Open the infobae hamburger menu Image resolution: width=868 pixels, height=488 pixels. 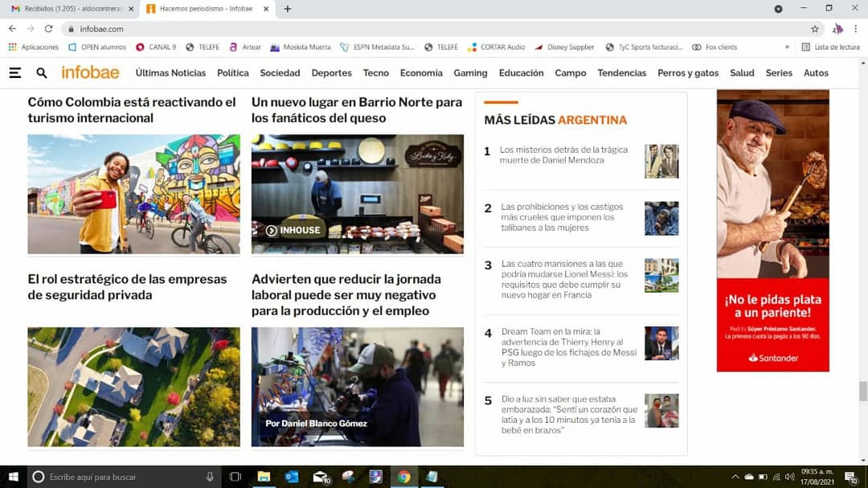point(15,72)
